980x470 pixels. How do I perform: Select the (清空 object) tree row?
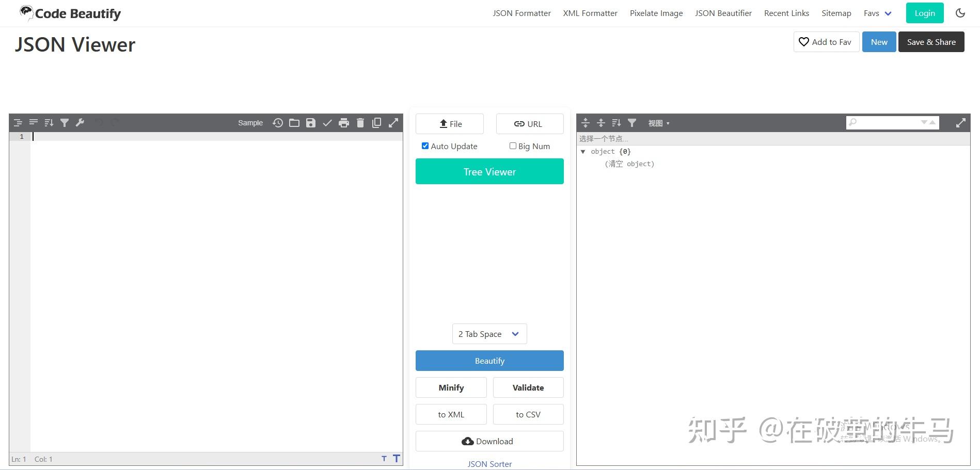pyautogui.click(x=629, y=164)
